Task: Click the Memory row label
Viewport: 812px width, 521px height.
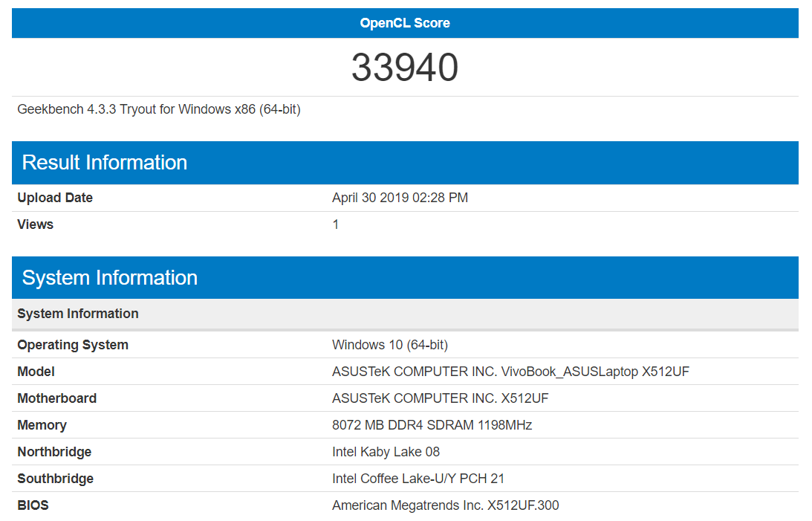Action: (42, 425)
